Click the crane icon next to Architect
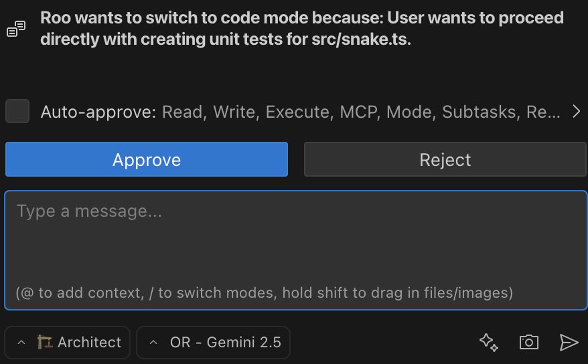The height and width of the screenshot is (364, 588). click(x=45, y=343)
